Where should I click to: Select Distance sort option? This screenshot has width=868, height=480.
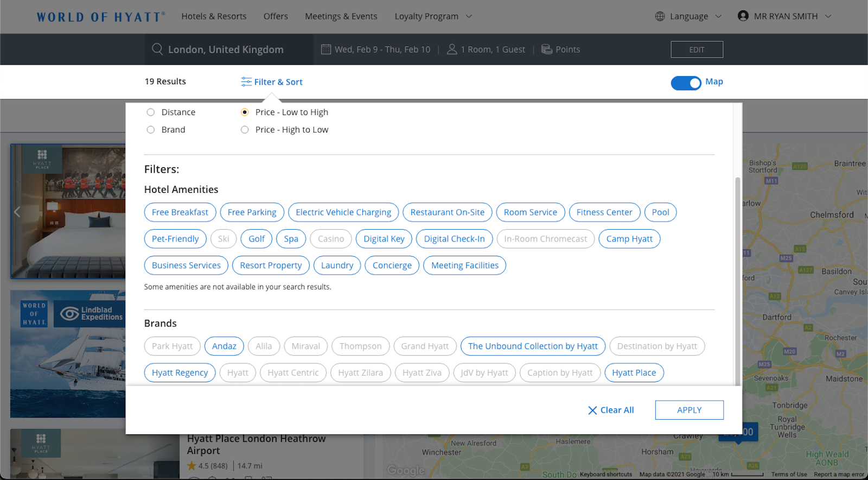[x=151, y=112]
